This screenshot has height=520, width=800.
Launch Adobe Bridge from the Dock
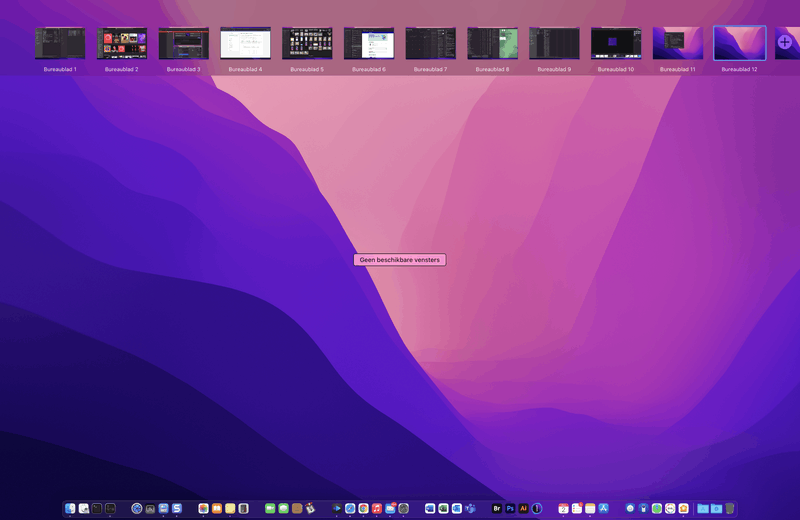click(x=496, y=509)
